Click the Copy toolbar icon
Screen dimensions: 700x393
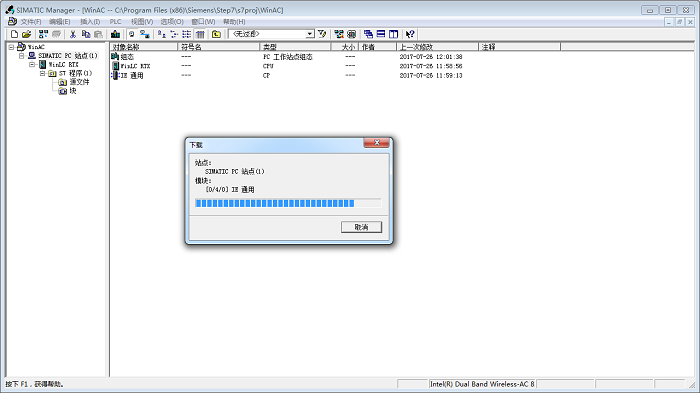86,34
